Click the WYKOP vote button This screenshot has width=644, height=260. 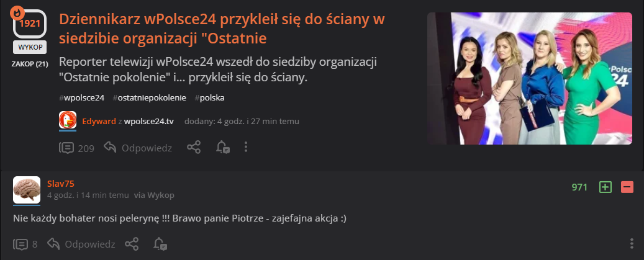click(30, 47)
